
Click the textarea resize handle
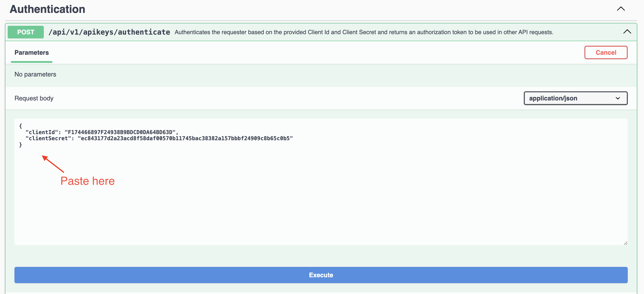(625, 243)
